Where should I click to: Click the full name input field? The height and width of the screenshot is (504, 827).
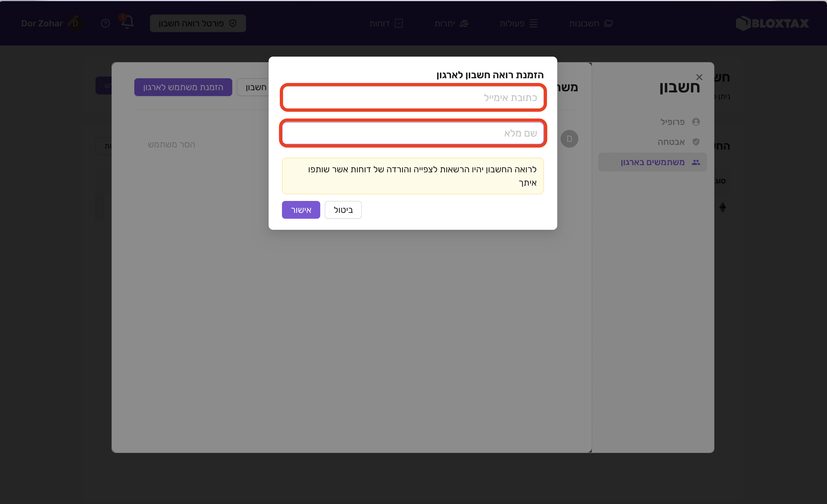tap(413, 133)
